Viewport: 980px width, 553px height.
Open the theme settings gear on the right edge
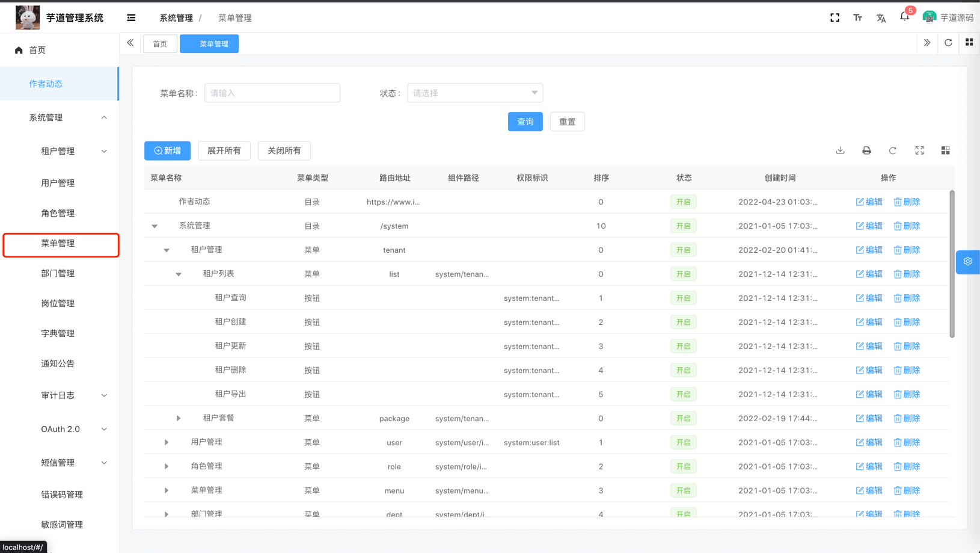click(967, 261)
